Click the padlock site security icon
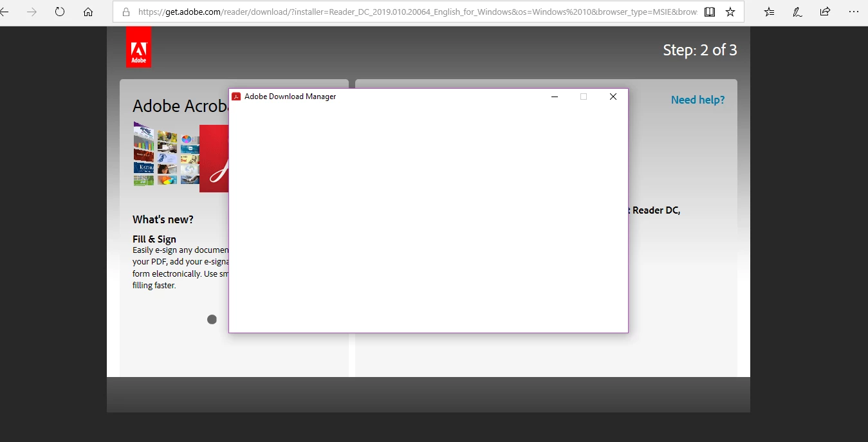Image resolution: width=868 pixels, height=442 pixels. click(x=126, y=12)
